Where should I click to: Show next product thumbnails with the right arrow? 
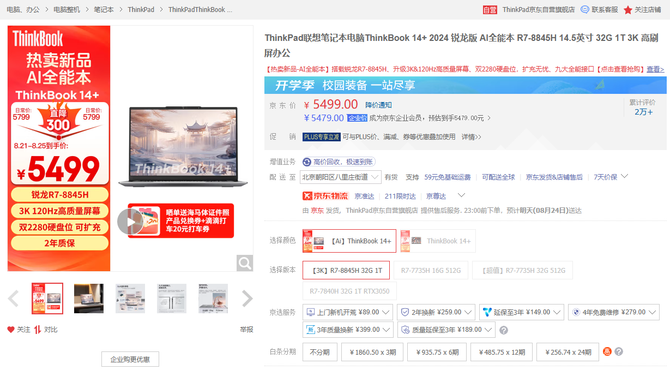[x=247, y=299]
